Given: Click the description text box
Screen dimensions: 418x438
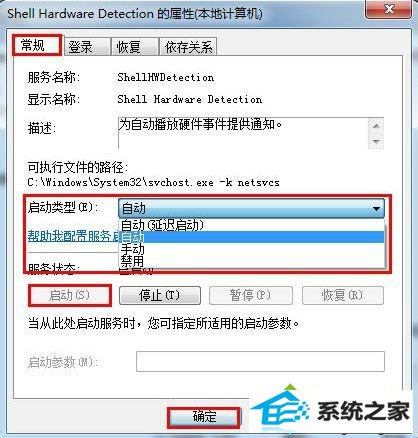Looking at the screenshot, I should [243, 133].
